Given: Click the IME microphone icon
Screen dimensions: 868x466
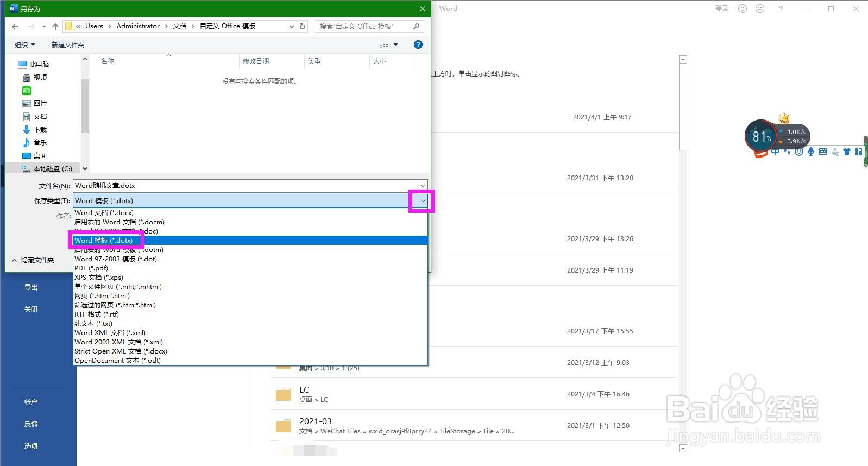Looking at the screenshot, I should [x=810, y=152].
